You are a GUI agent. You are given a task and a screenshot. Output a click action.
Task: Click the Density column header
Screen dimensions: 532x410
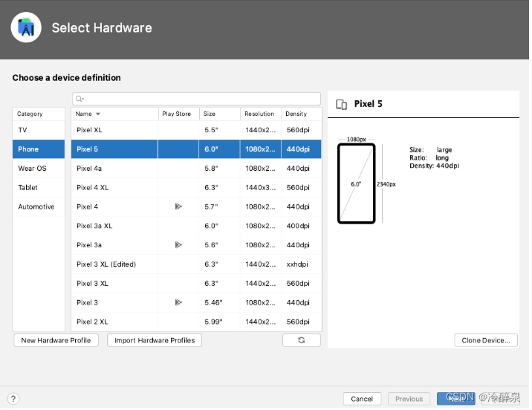click(x=301, y=114)
